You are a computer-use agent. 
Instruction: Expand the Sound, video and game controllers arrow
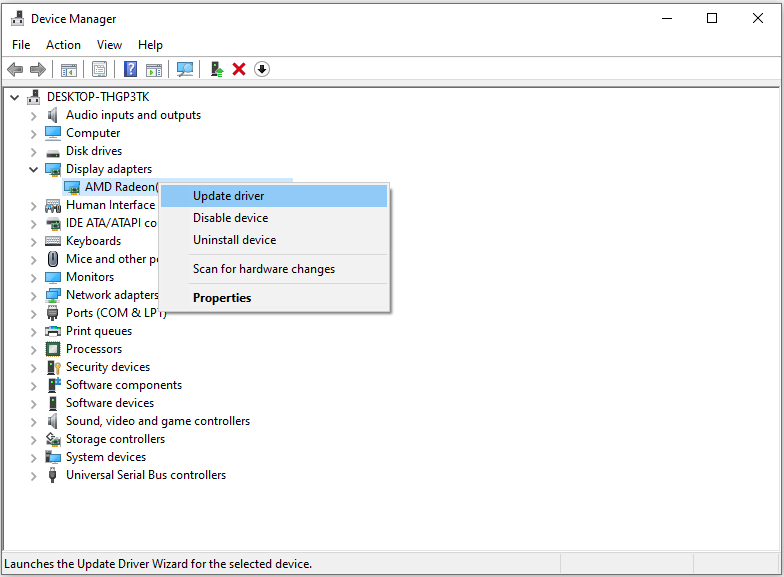click(33, 422)
